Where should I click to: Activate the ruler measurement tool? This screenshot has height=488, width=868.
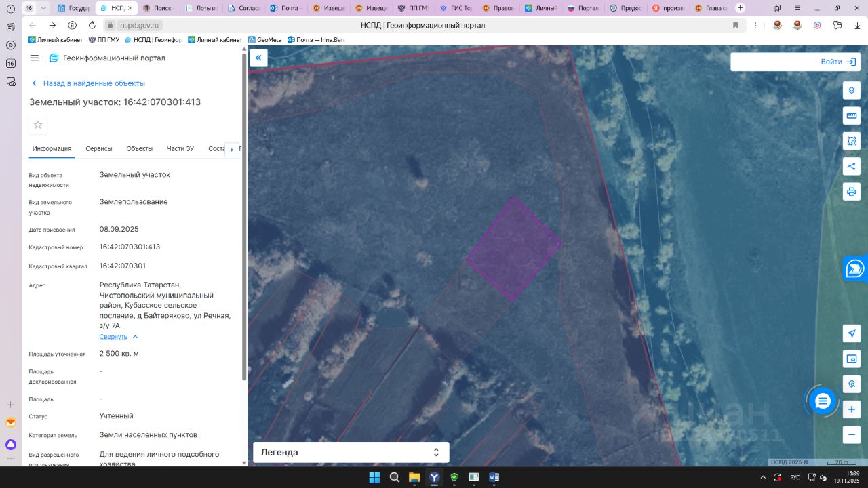(852, 115)
